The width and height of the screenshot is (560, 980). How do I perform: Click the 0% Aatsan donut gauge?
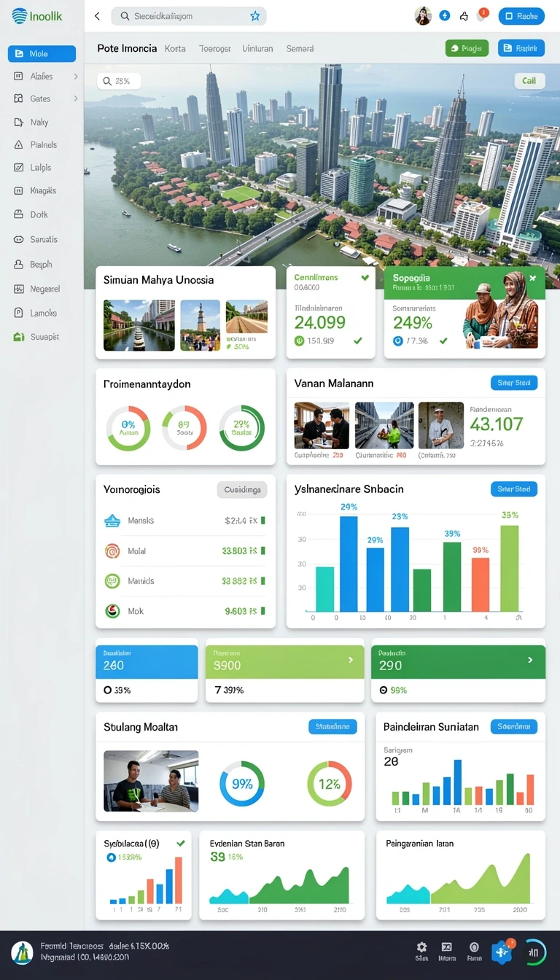(x=128, y=428)
